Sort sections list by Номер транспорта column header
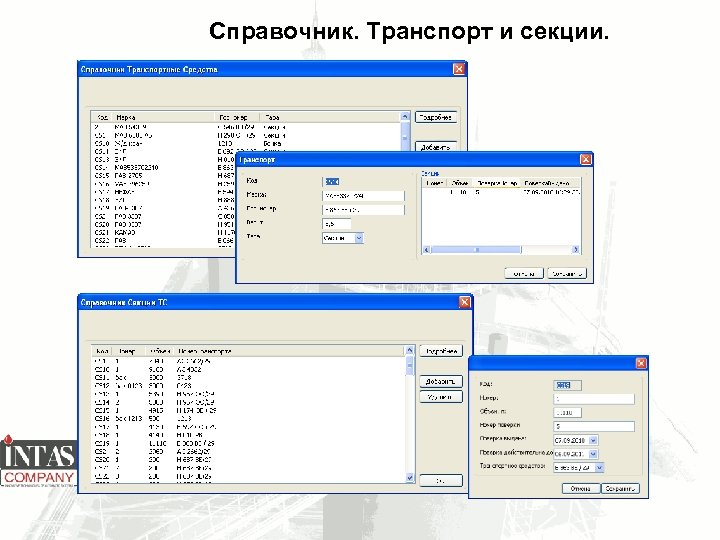 point(289,351)
